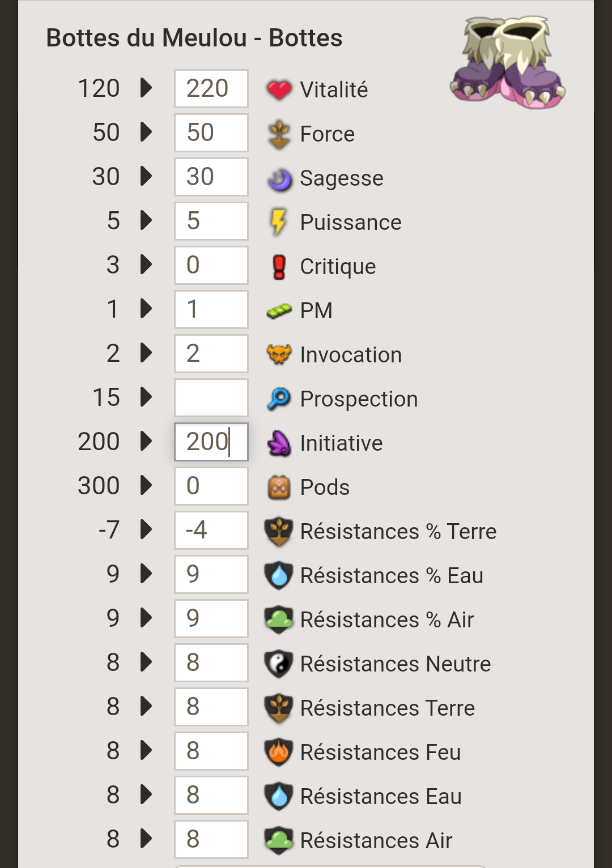Click the arrow beside Vitalité 120 value
The image size is (612, 868).
tap(146, 88)
